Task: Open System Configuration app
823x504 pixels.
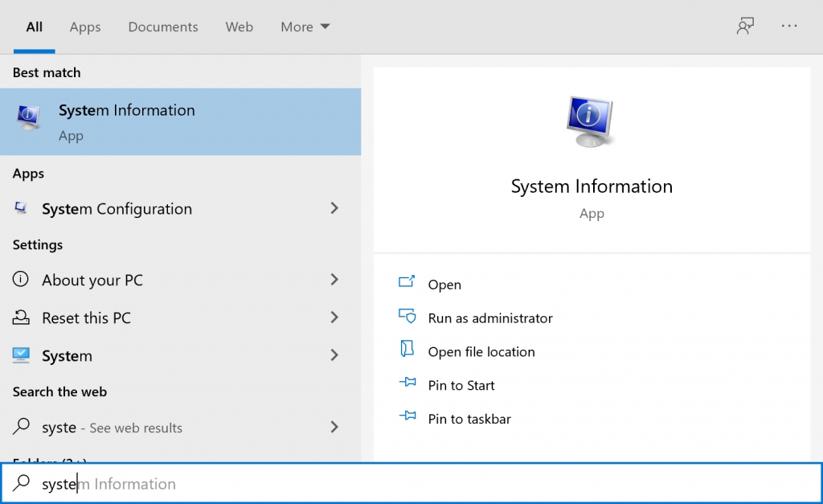Action: click(117, 208)
